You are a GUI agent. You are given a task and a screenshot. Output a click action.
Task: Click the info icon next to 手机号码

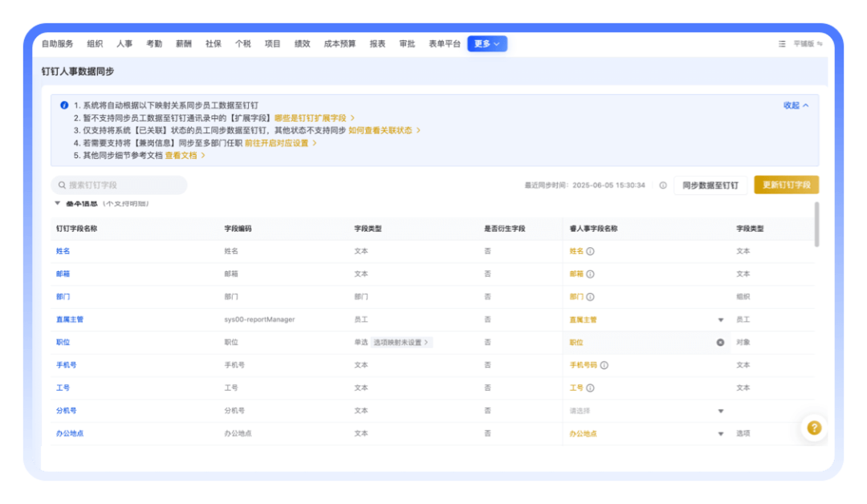coord(604,365)
